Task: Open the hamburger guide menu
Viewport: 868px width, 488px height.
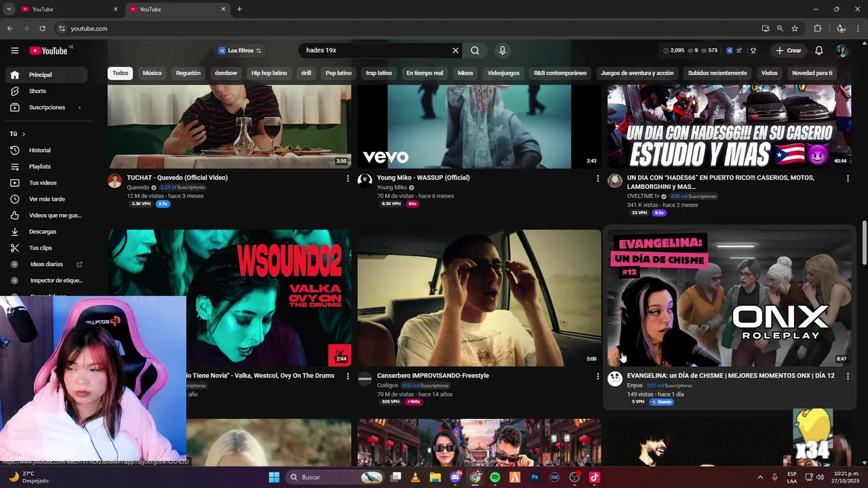Action: pyautogui.click(x=14, y=50)
